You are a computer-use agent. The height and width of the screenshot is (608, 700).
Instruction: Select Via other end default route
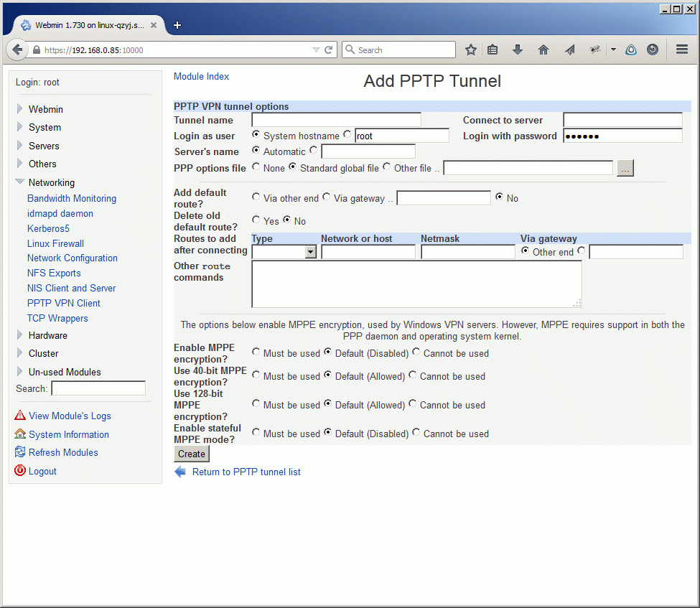(256, 197)
